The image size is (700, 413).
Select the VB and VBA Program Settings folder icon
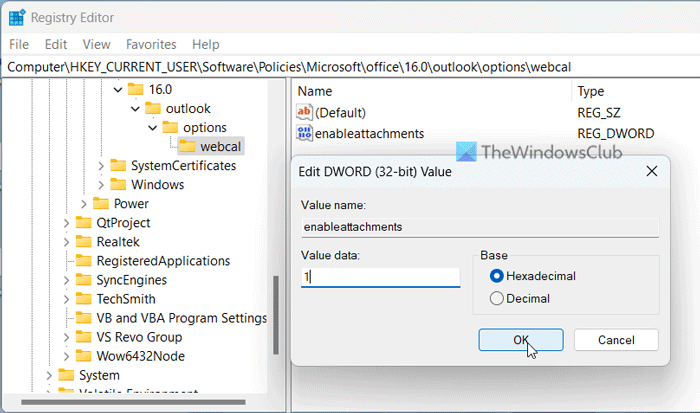(x=83, y=318)
